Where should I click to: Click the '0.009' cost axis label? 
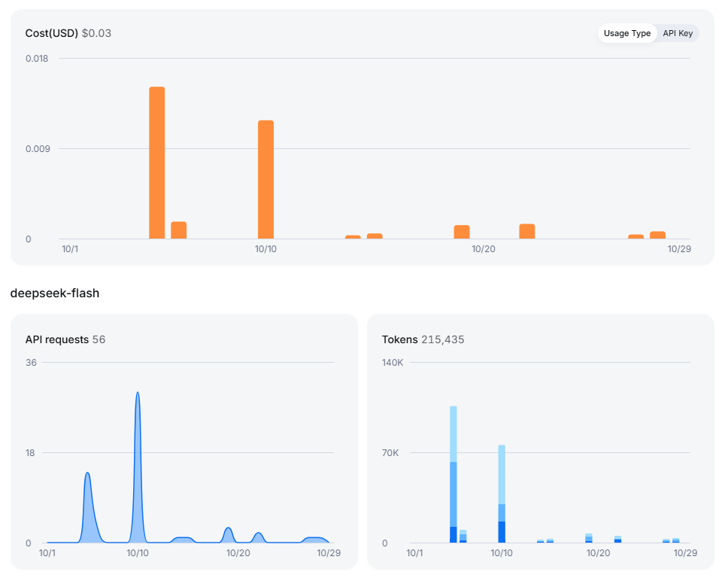click(38, 148)
